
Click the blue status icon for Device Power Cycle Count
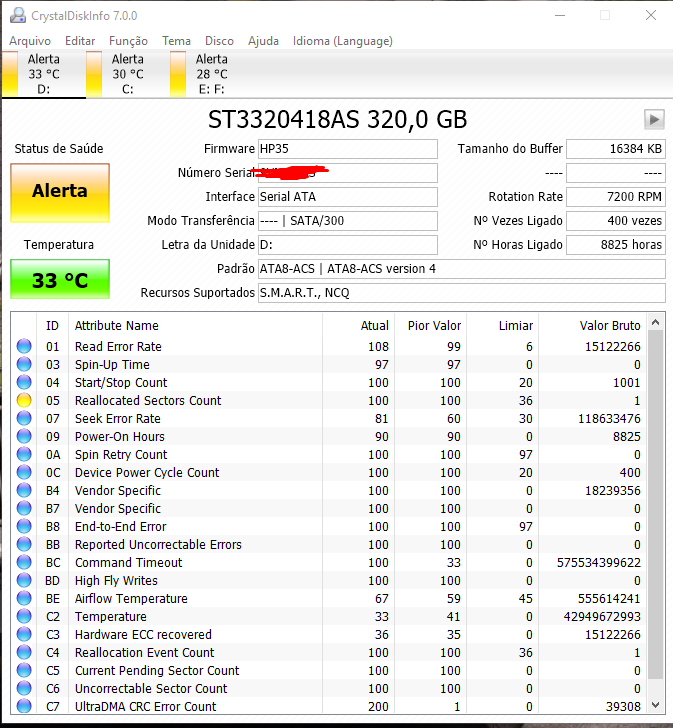tap(24, 473)
